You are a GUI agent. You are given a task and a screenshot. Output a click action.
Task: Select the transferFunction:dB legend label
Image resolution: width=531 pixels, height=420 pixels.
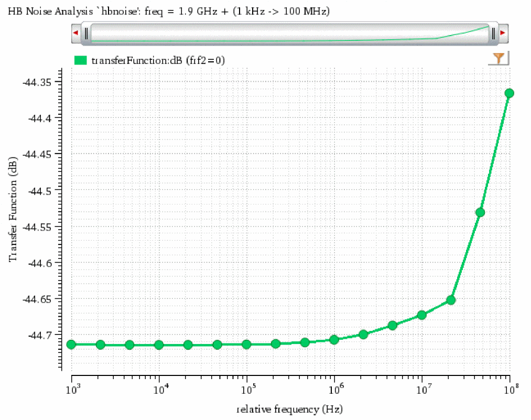point(158,61)
